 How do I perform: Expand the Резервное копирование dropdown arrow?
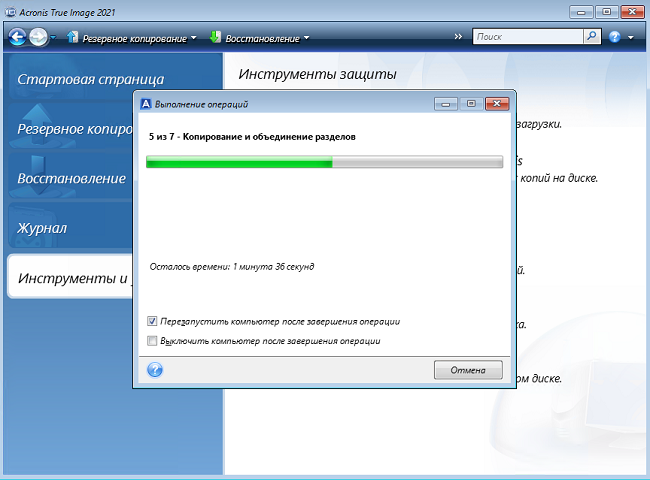(x=193, y=38)
